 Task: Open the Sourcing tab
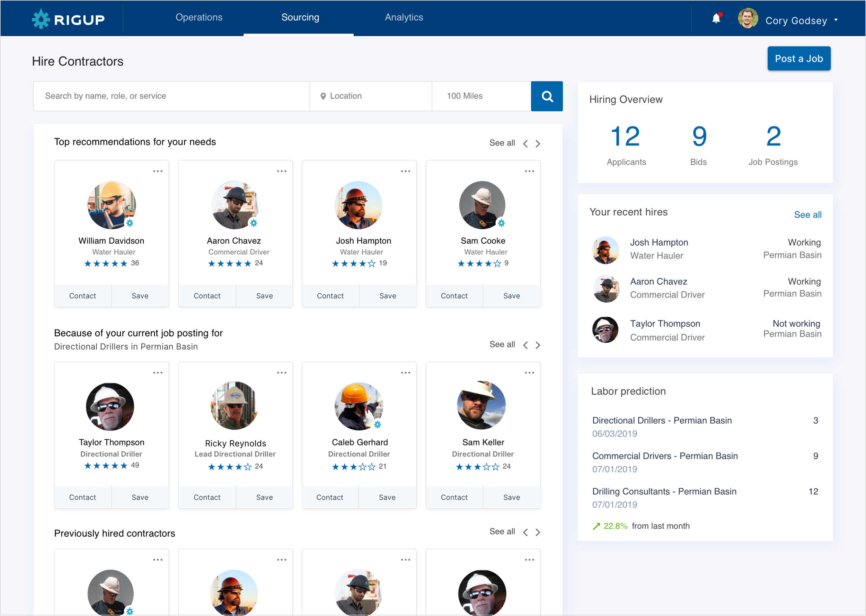[x=300, y=17]
